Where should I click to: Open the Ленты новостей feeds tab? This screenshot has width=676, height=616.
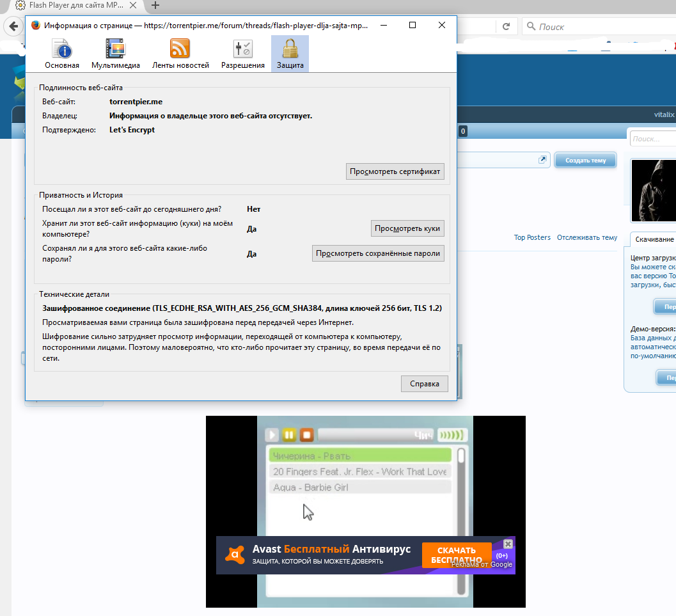point(180,54)
